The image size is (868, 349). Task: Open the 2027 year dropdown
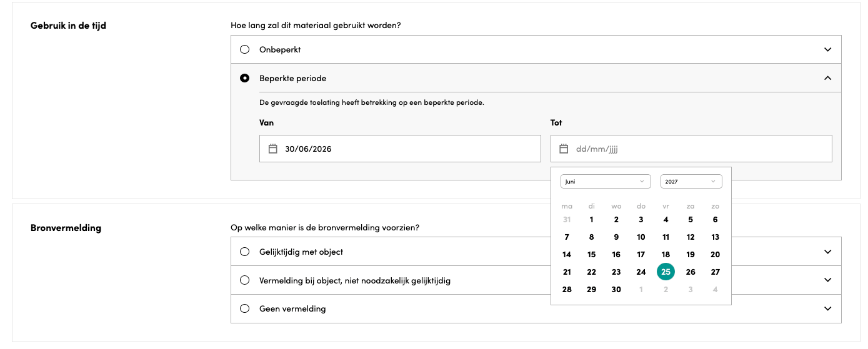pos(691,181)
